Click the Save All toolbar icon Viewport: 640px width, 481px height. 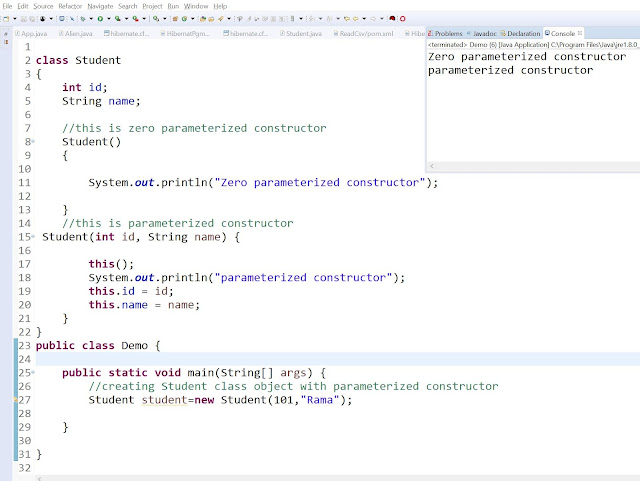[x=32, y=19]
